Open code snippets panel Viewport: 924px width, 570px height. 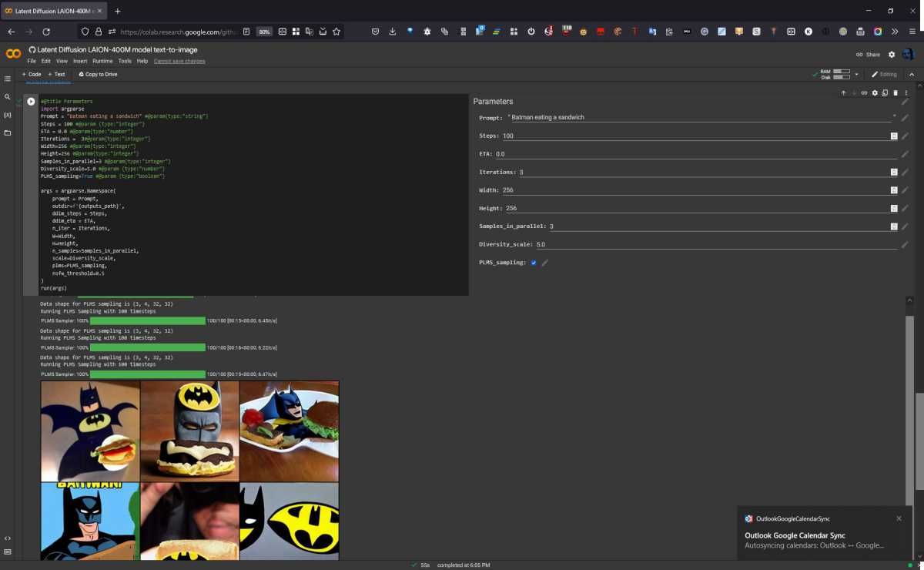click(8, 538)
